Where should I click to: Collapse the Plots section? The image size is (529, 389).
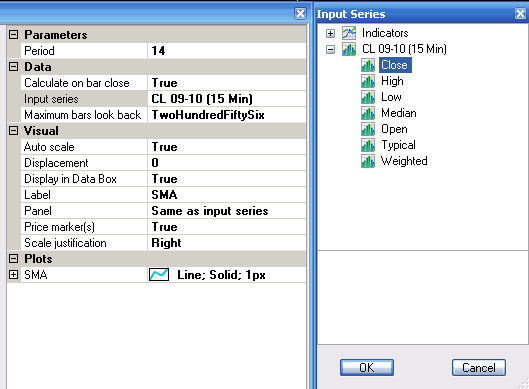pyautogui.click(x=13, y=259)
